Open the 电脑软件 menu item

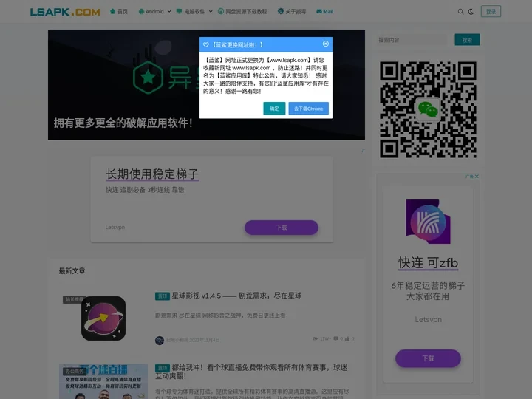point(191,12)
